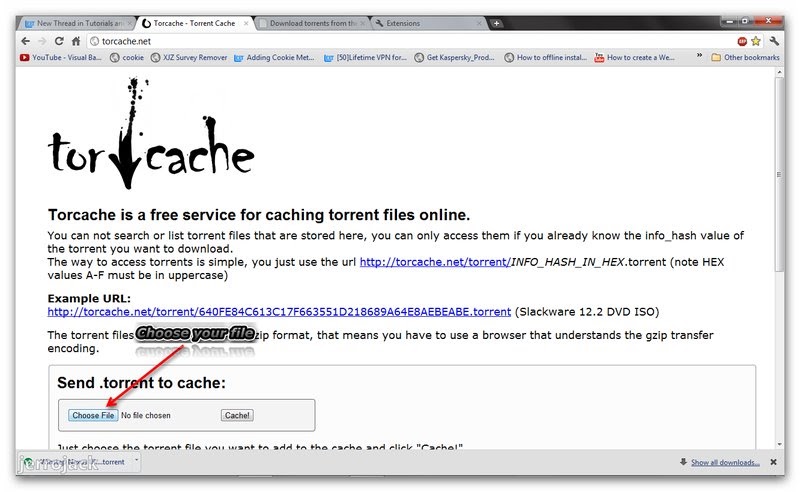Open How to offline instal... bookmark
Viewport: 800px width, 492px height.
pyautogui.click(x=545, y=58)
